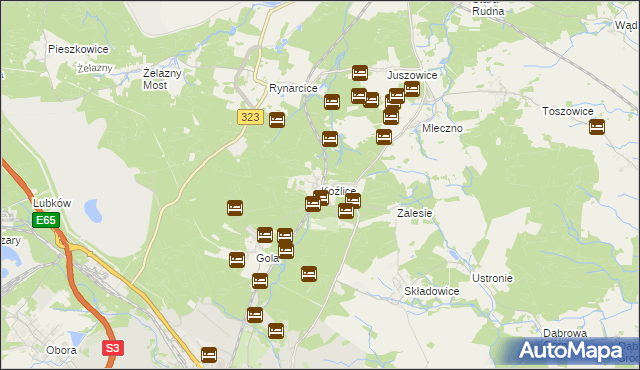
Task: Open the hotel marker directly below Gola label
Action: pyautogui.click(x=260, y=281)
